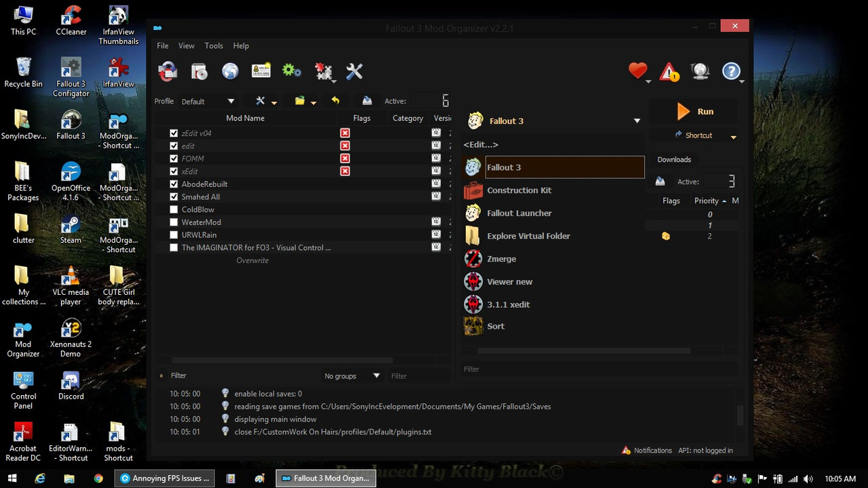Image resolution: width=868 pixels, height=488 pixels.
Task: Select Explore Virtual Folder in the executable list
Action: click(528, 236)
